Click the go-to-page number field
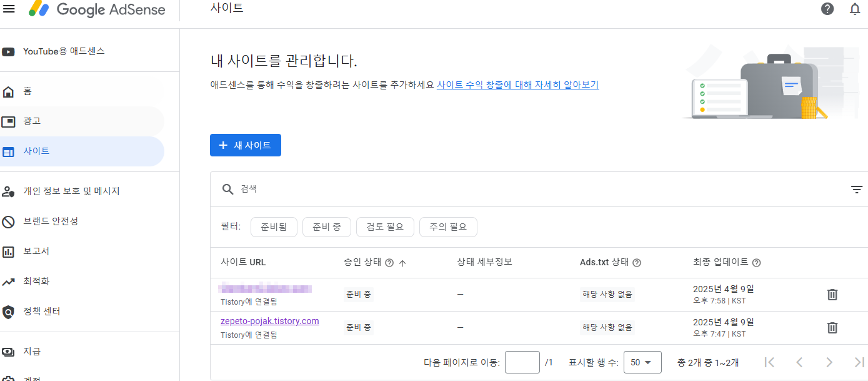 point(522,362)
